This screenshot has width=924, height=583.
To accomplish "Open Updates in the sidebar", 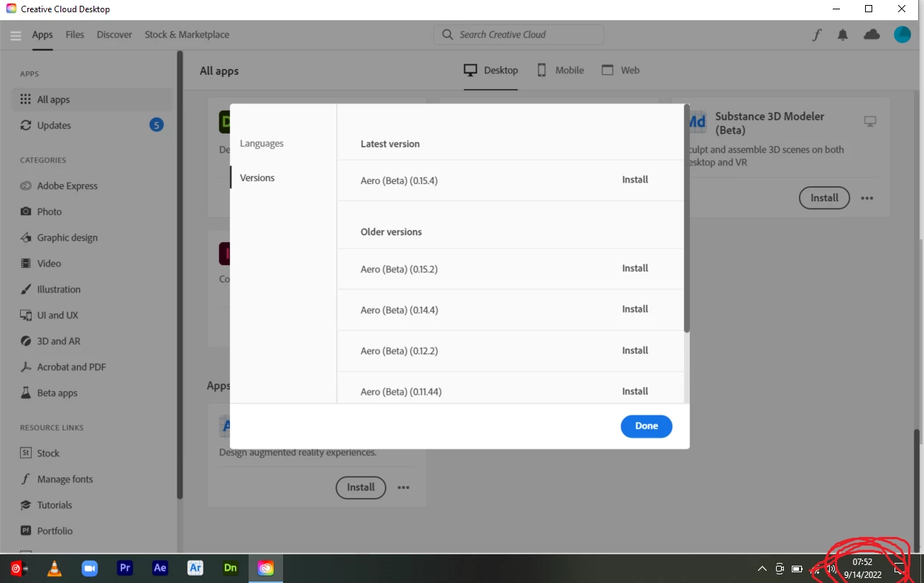I will [x=91, y=125].
